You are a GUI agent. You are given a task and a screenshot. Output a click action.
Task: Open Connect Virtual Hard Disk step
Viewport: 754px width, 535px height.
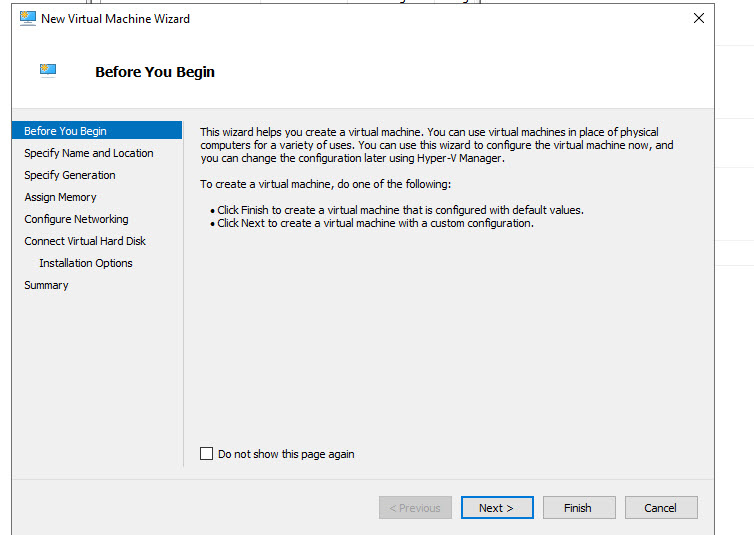tap(85, 241)
